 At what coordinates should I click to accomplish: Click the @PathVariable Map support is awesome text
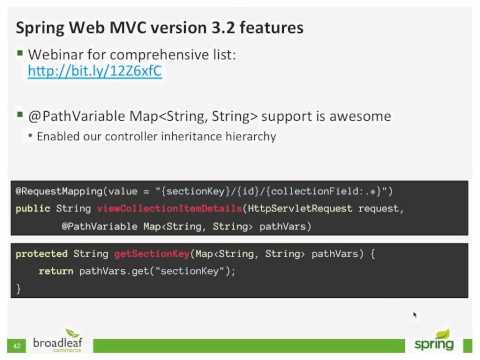210,116
